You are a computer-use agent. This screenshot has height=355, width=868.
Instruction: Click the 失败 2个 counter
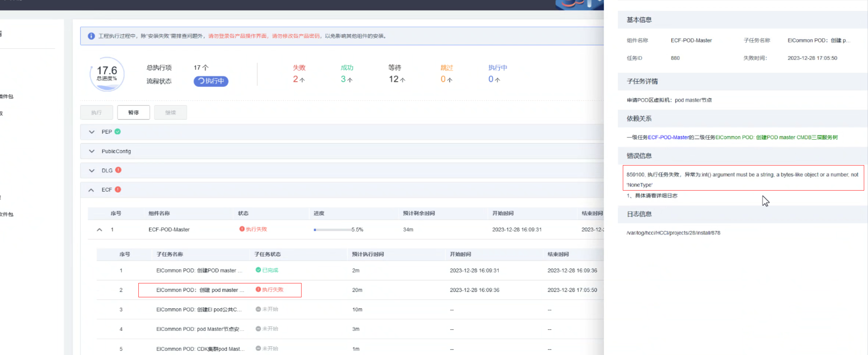click(x=299, y=73)
